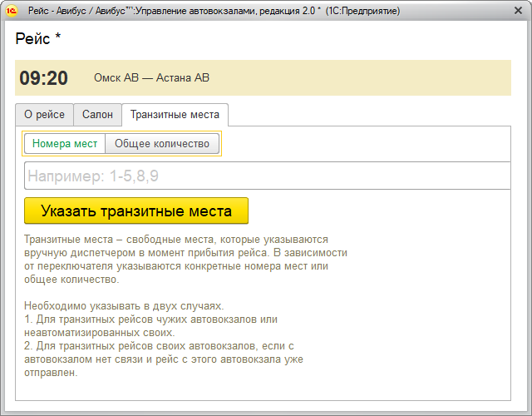Click the seat numbers input field
Screen dimensions: 532x416
pos(266,176)
